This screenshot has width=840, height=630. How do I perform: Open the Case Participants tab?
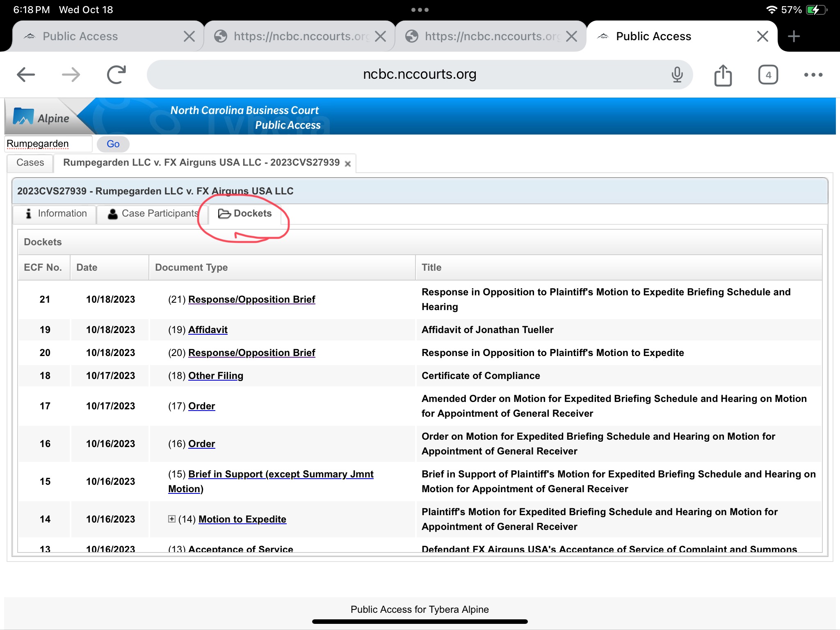coord(153,214)
